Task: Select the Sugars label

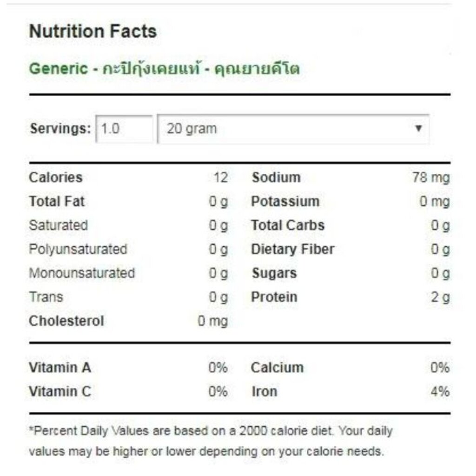Action: click(274, 273)
